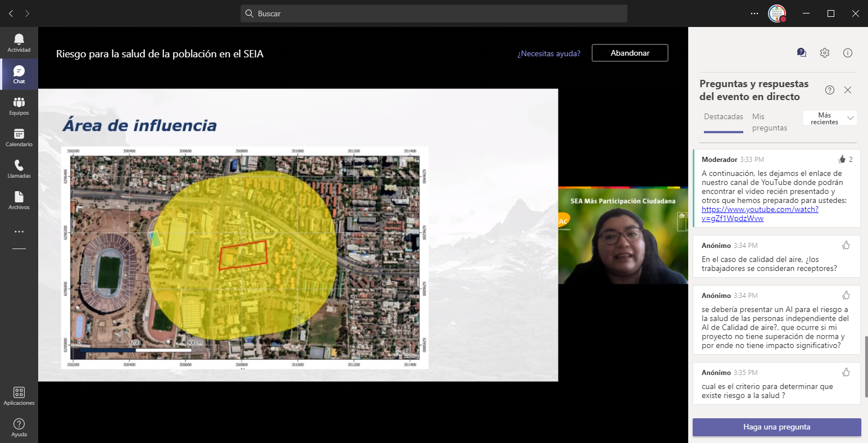The image size is (868, 443).
Task: Open the event settings gear icon
Action: pyautogui.click(x=824, y=53)
